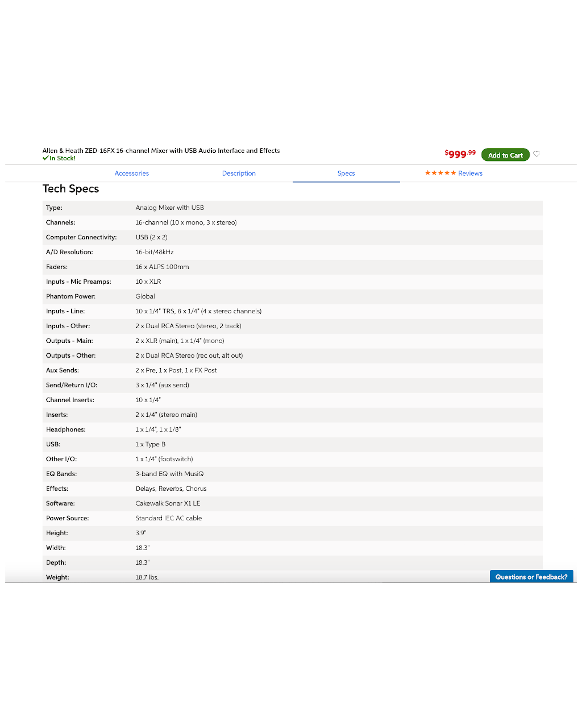
Task: Click the 'Effects:' label
Action: [x=57, y=489]
